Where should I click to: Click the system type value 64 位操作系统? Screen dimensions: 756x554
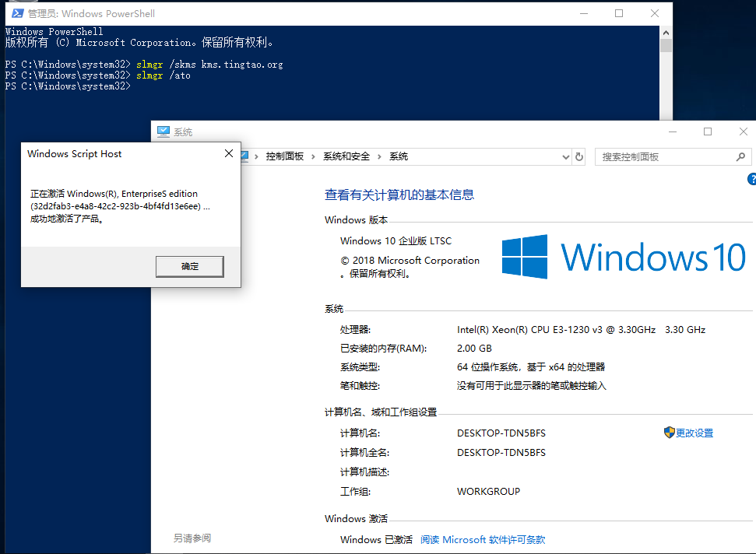pos(531,367)
